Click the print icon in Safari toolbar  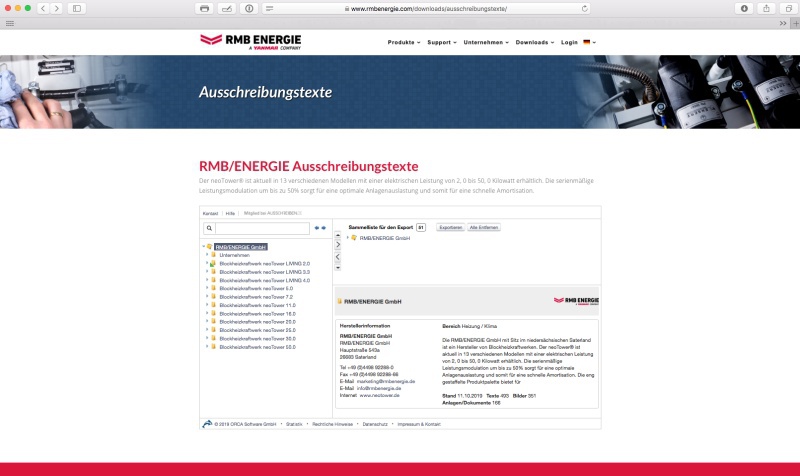pos(205,8)
